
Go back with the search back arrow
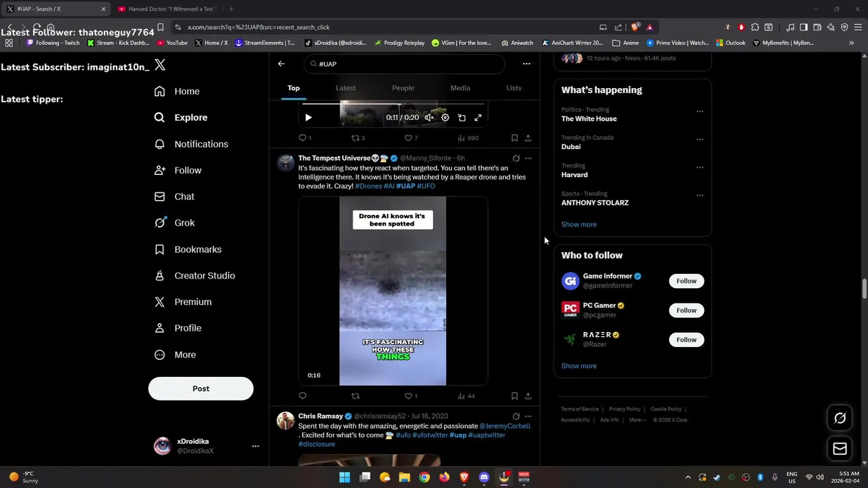[x=281, y=64]
